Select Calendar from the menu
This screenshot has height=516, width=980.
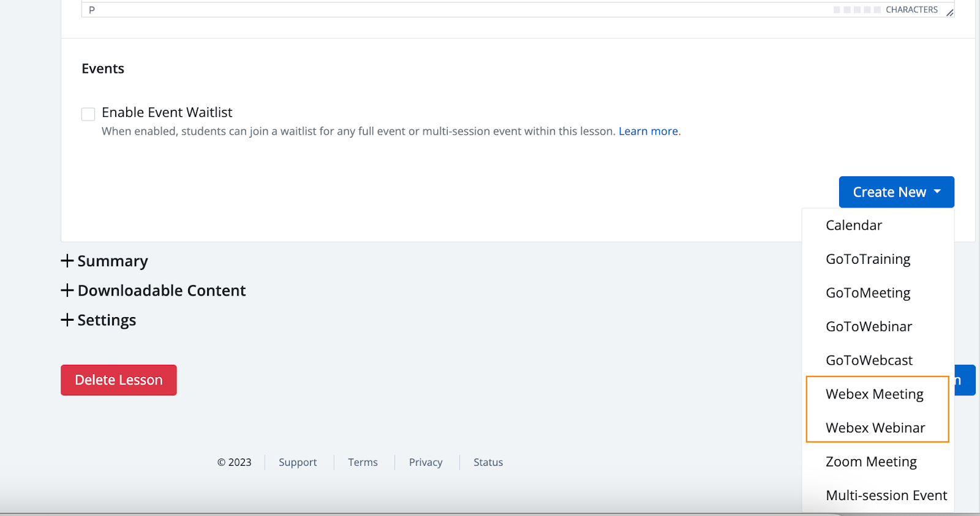click(854, 225)
